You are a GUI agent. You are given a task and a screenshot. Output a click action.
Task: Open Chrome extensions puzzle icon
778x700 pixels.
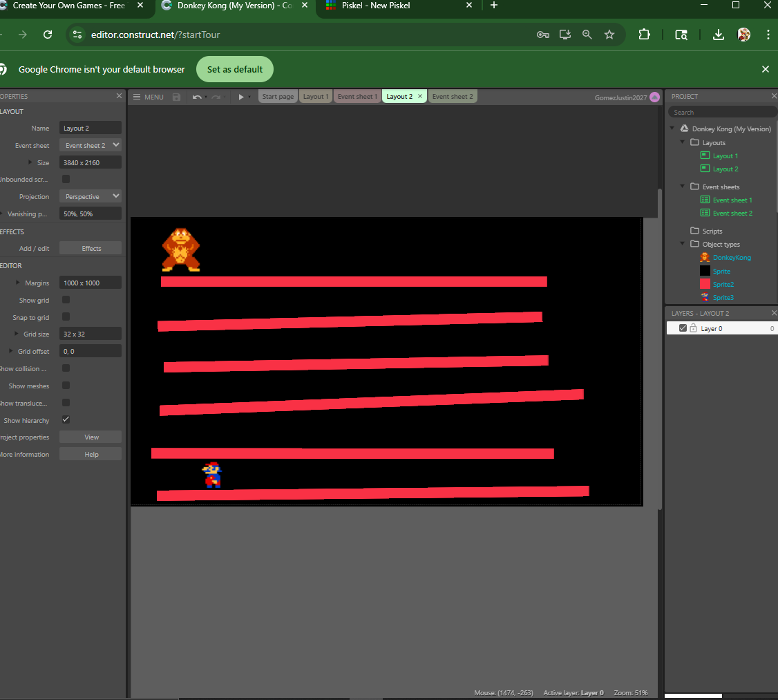pyautogui.click(x=644, y=35)
